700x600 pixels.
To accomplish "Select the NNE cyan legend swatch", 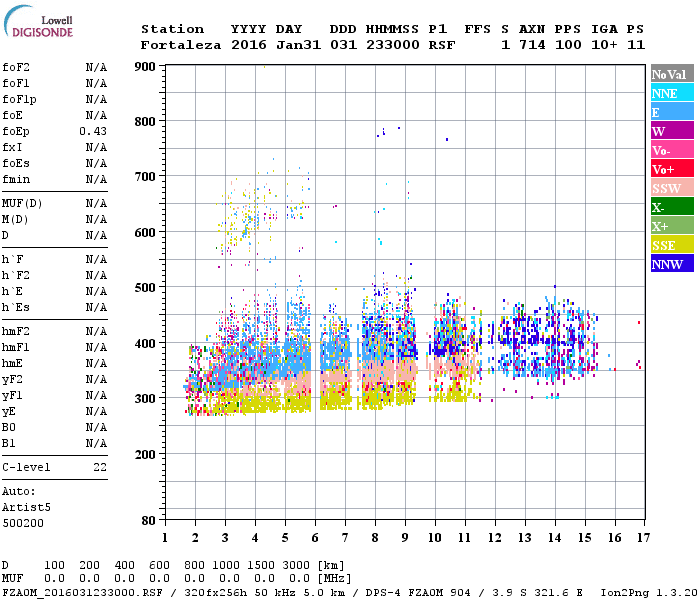I will pos(672,93).
